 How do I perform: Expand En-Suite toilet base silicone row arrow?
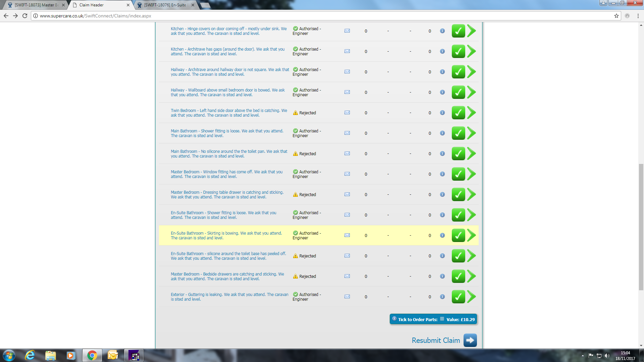tap(472, 256)
